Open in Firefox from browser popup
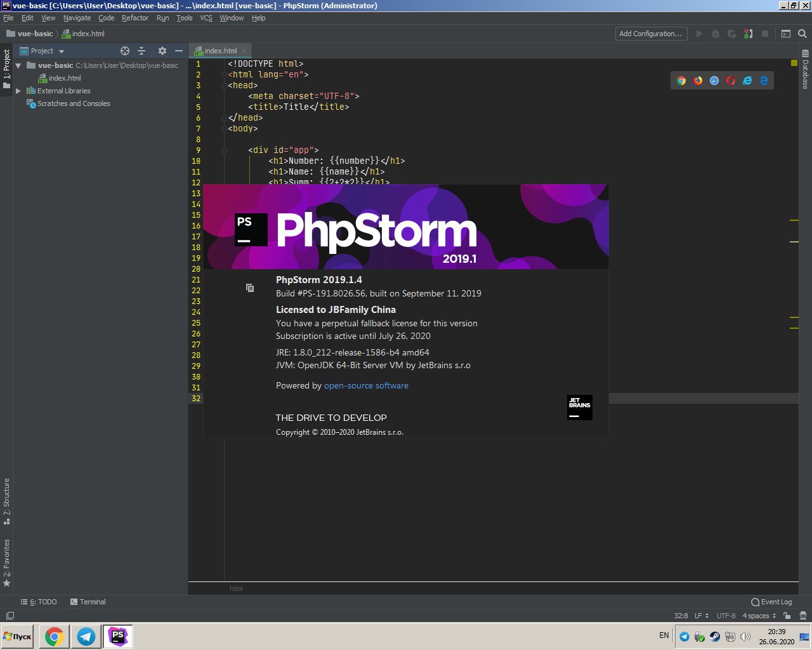 698,81
